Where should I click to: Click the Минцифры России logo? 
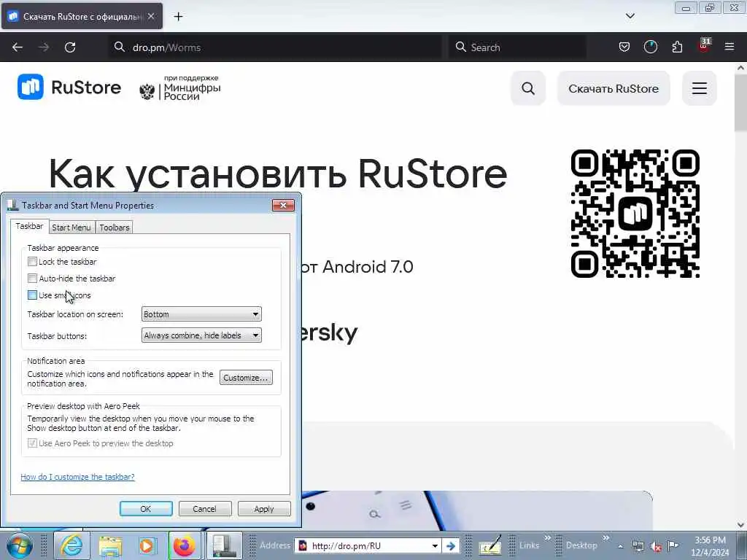click(180, 87)
